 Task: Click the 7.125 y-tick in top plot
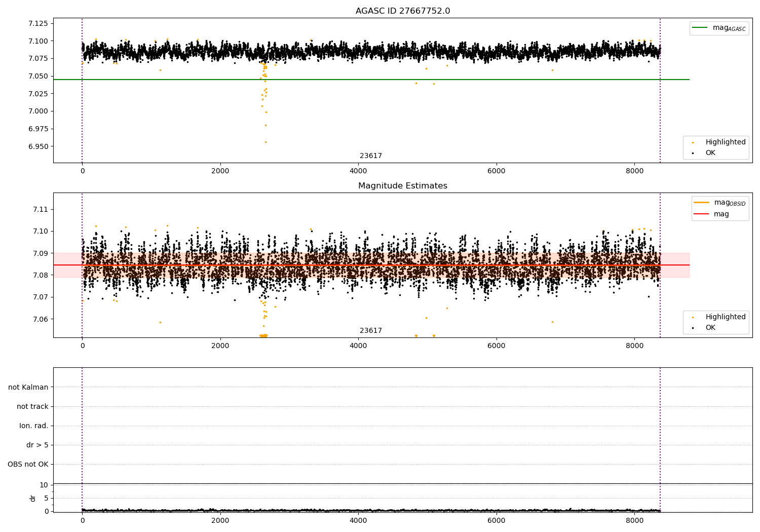click(39, 23)
